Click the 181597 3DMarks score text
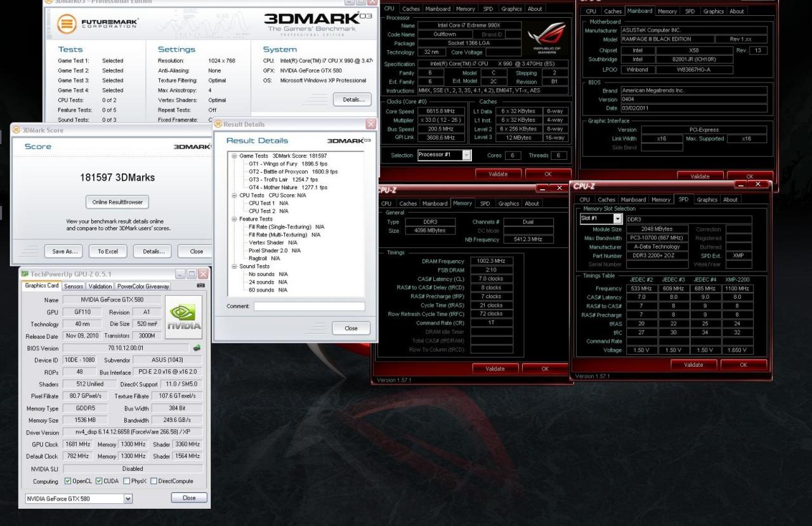The width and height of the screenshot is (812, 526). point(117,178)
